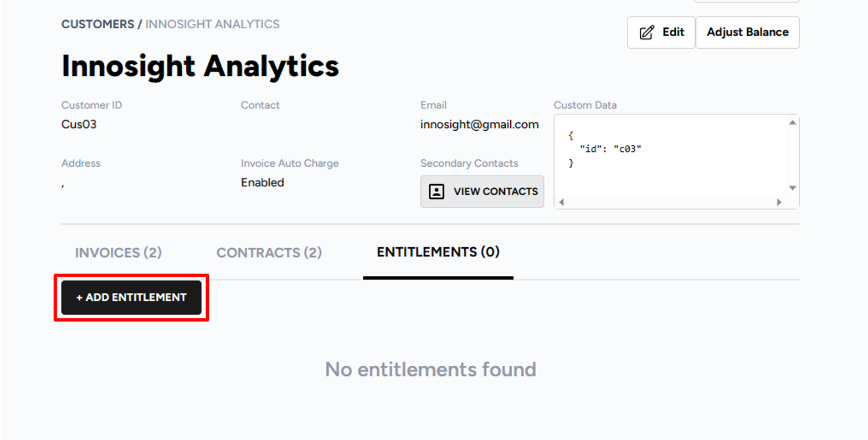Screen dimensions: 868x440
Task: Click the Custom Data vertical scrollbar track
Action: 792,155
